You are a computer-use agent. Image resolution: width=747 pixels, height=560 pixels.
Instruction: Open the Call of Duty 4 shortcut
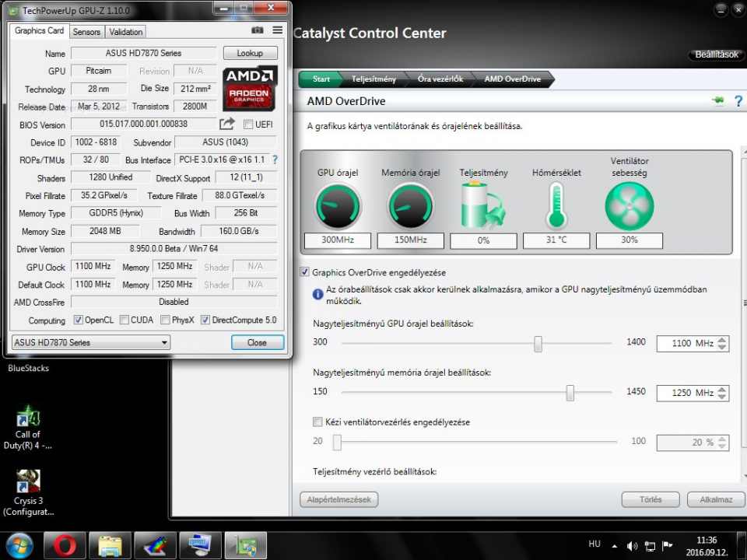click(28, 428)
